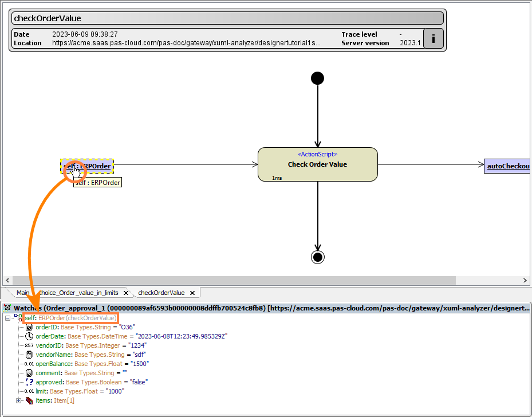Switch to the Main tab
This screenshot has width=532, height=417.
coord(23,293)
